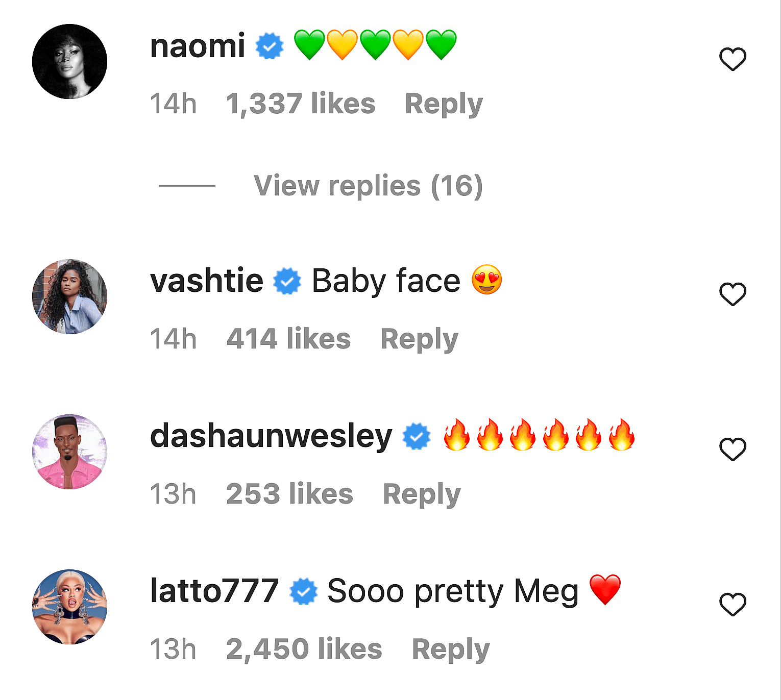The width and height of the screenshot is (781, 700).
Task: Reply to naomi's comment
Action: click(x=443, y=103)
